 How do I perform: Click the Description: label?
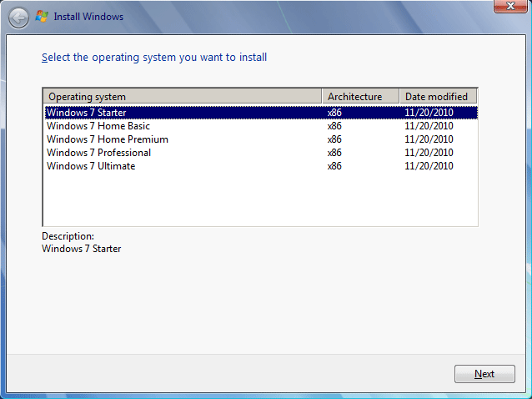click(68, 236)
